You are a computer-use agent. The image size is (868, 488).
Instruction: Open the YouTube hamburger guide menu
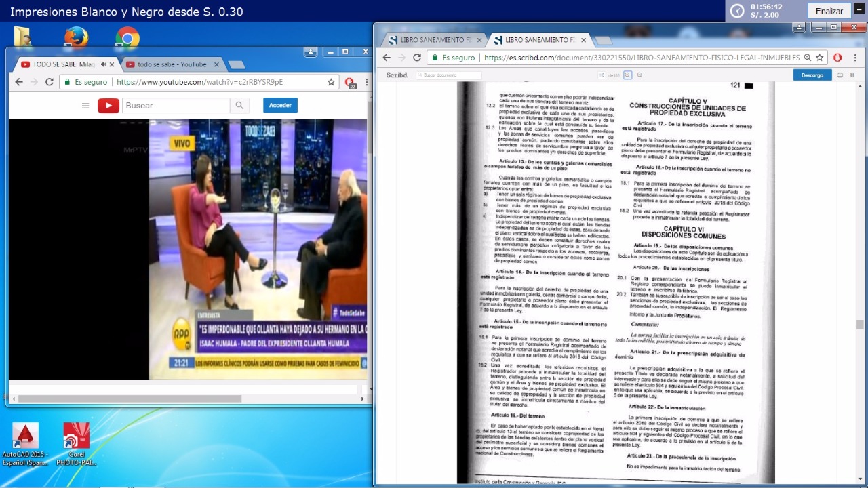(85, 106)
